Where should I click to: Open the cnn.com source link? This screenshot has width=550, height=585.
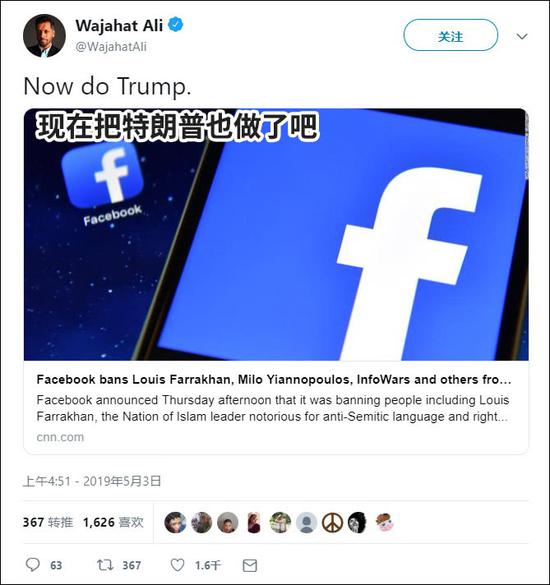(x=60, y=437)
